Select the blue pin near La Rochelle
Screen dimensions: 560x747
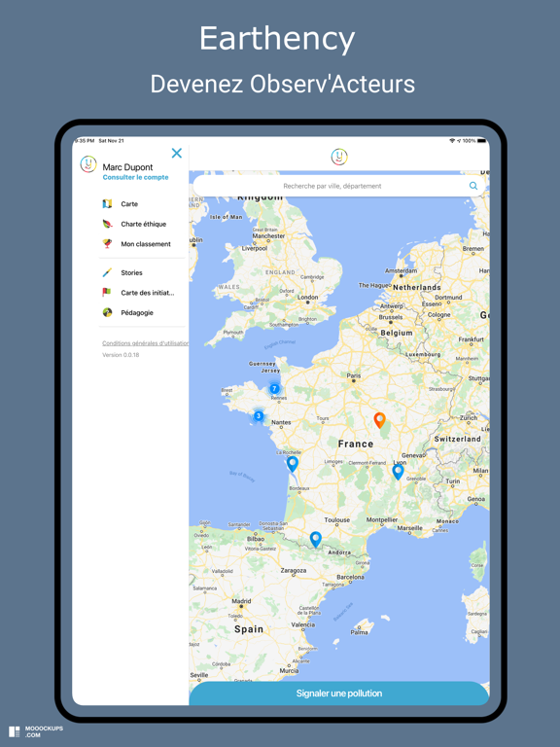click(x=293, y=464)
